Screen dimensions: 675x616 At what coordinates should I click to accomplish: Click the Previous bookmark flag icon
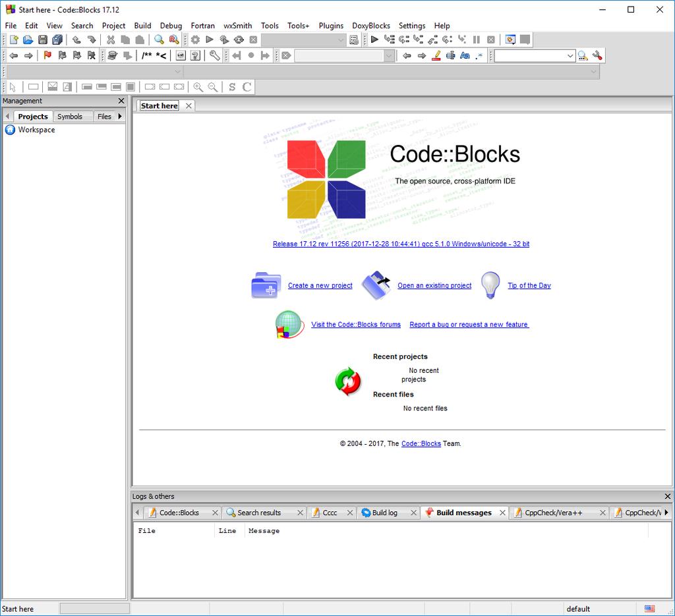tap(62, 55)
